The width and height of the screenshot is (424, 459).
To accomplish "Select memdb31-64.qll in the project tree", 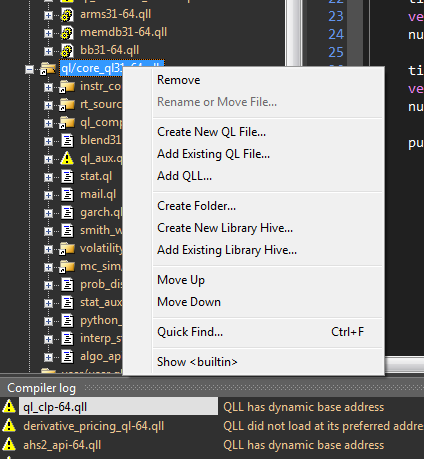I will [124, 32].
